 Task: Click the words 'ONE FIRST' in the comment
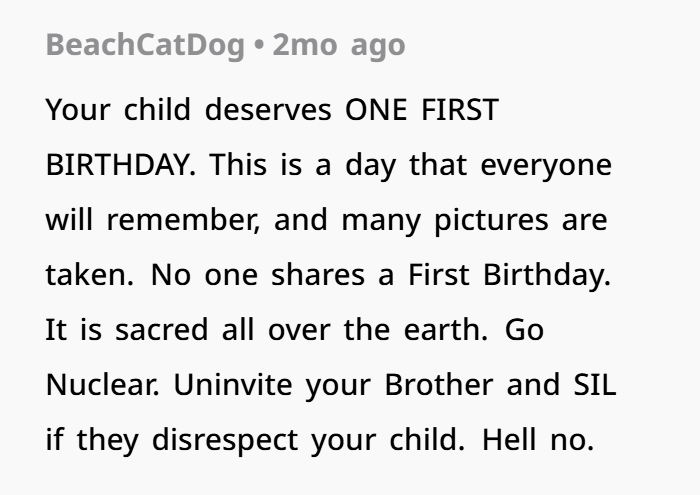422,109
